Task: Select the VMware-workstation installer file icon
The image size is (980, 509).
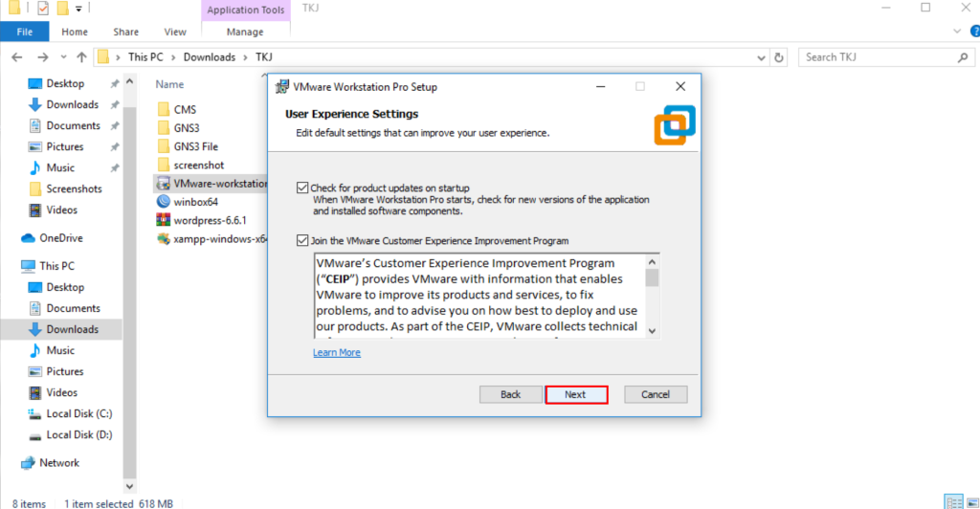Action: point(163,183)
